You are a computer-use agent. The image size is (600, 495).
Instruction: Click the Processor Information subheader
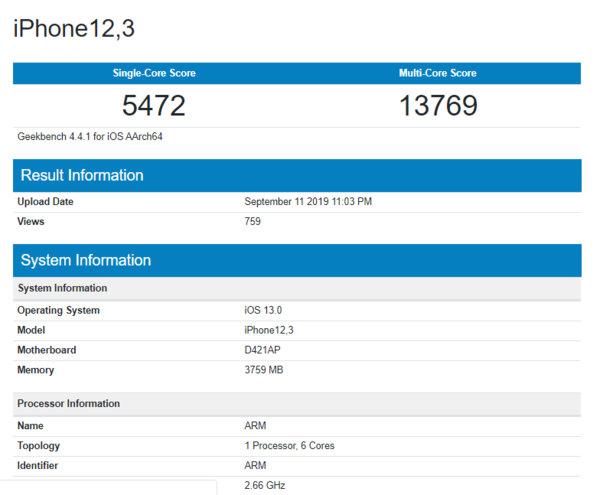point(297,404)
